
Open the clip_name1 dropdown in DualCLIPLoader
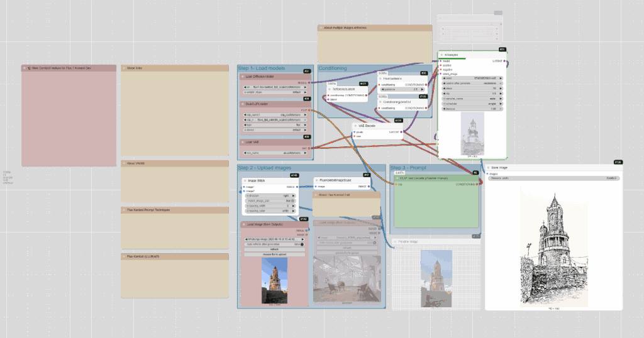[x=274, y=115]
